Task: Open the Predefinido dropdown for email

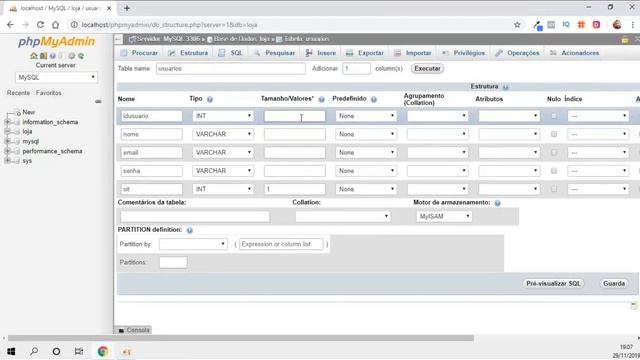Action: coord(366,152)
